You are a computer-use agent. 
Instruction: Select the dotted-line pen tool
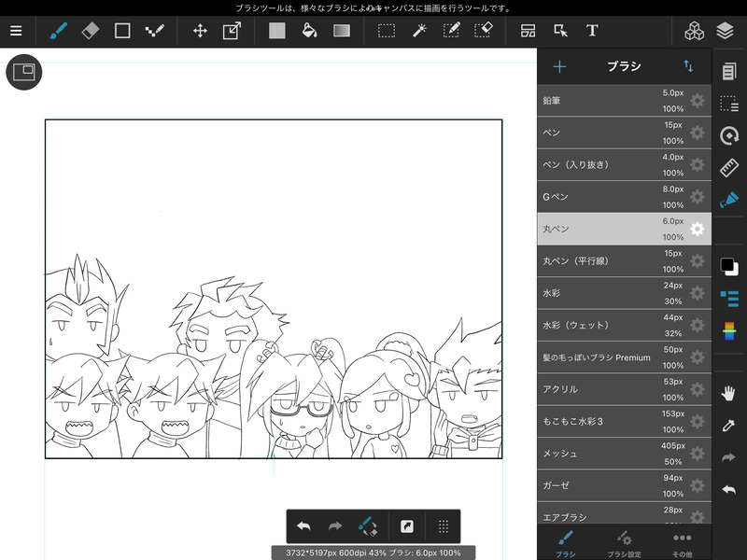(x=155, y=31)
